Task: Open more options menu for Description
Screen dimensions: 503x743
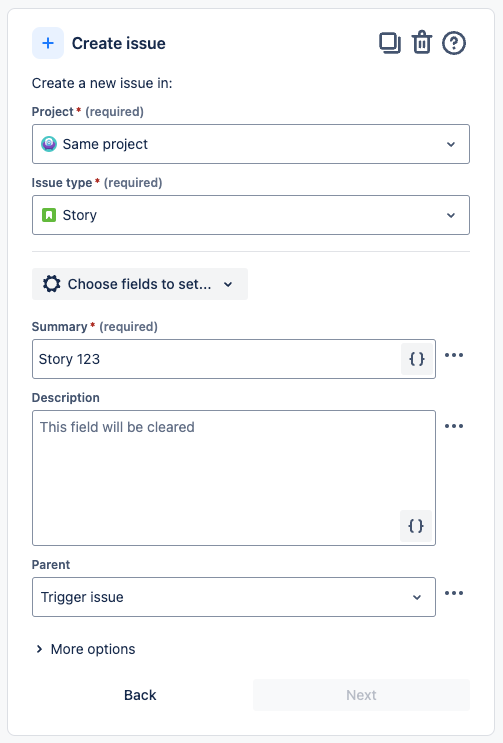Action: tap(454, 426)
